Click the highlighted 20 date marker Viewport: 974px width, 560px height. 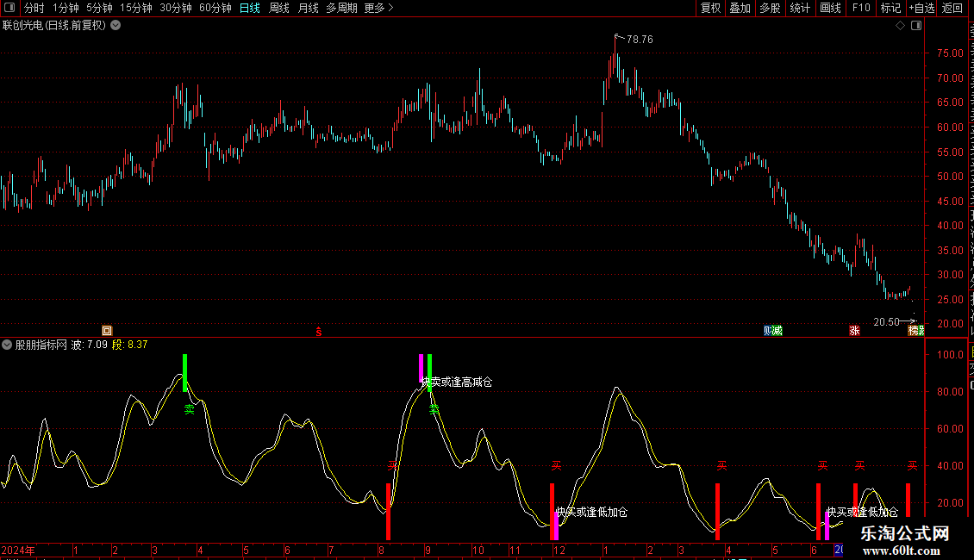839,550
